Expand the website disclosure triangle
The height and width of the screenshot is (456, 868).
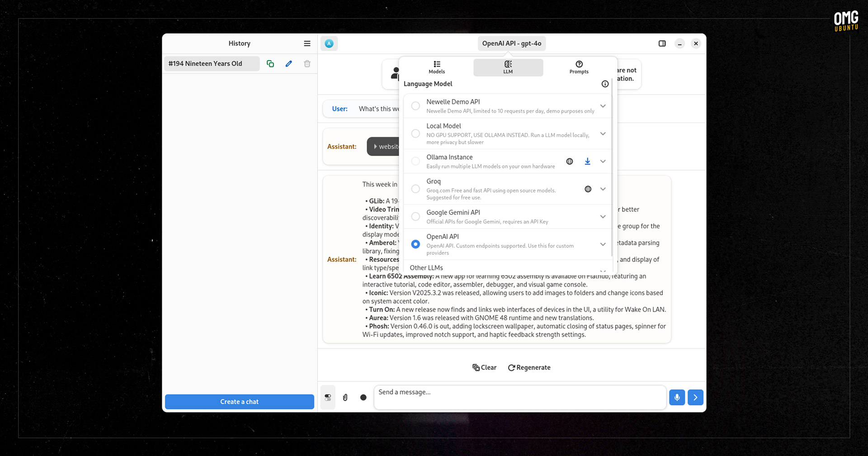click(376, 147)
